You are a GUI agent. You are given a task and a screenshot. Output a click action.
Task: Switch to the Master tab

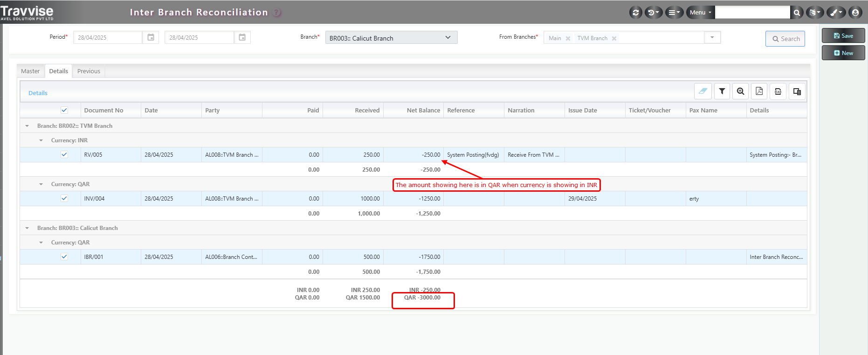click(30, 71)
